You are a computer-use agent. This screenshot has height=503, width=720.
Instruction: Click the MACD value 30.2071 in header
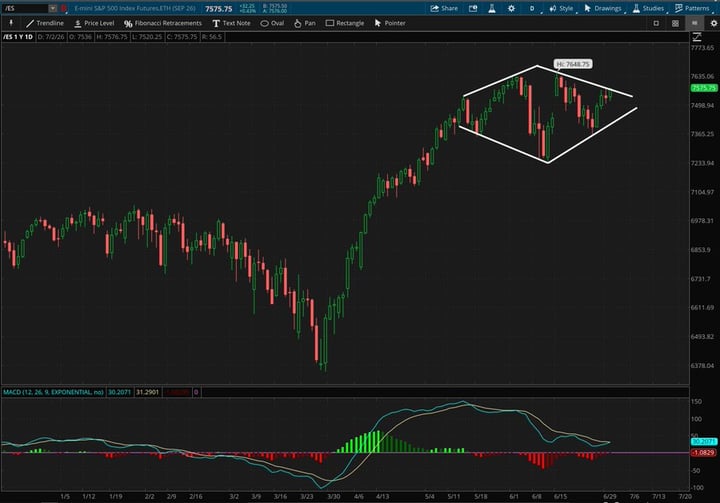tap(119, 392)
